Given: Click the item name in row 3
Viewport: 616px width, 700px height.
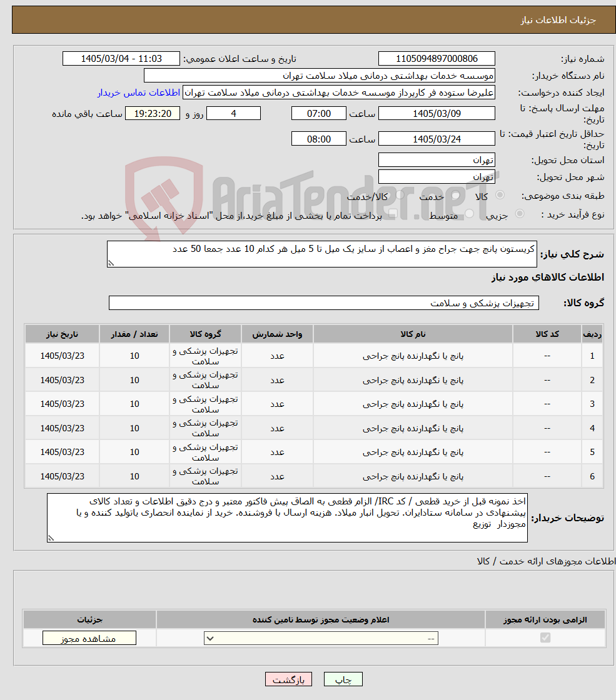Looking at the screenshot, I should pyautogui.click(x=413, y=404).
